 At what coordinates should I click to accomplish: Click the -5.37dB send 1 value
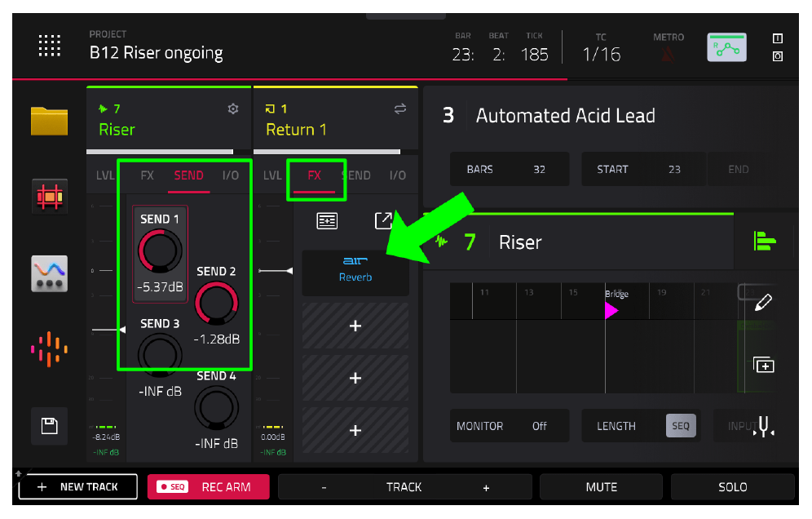point(160,286)
